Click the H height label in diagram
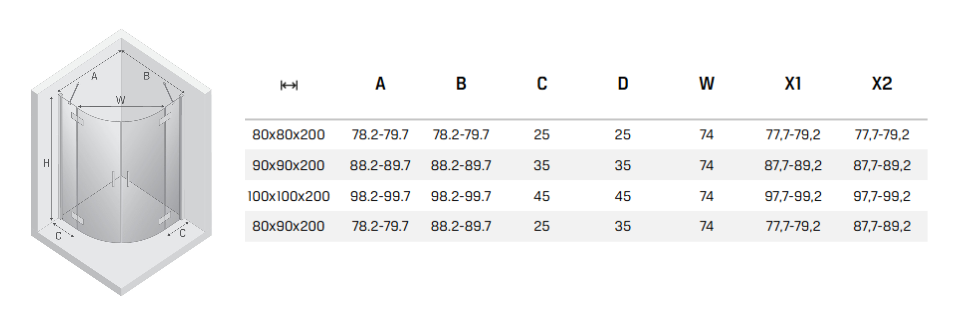This screenshot has height=325, width=980. (46, 163)
